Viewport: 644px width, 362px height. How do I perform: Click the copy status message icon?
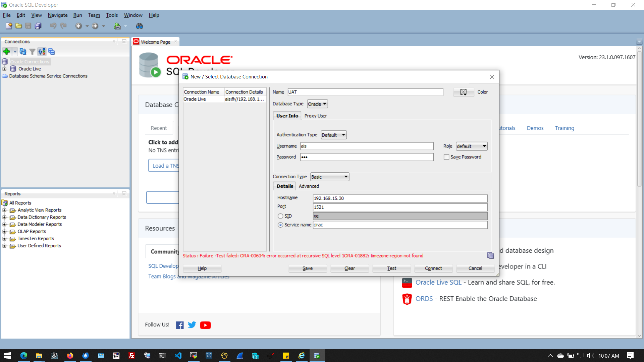coord(490,256)
